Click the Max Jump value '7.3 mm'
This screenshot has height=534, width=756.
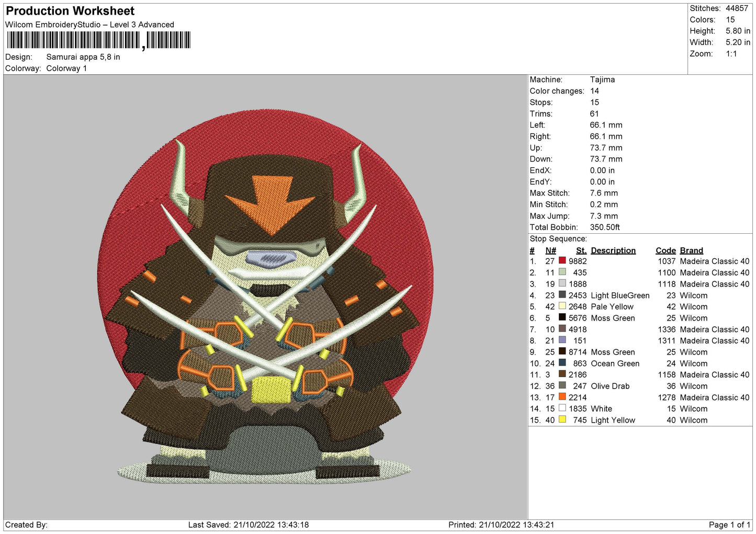pyautogui.click(x=604, y=216)
